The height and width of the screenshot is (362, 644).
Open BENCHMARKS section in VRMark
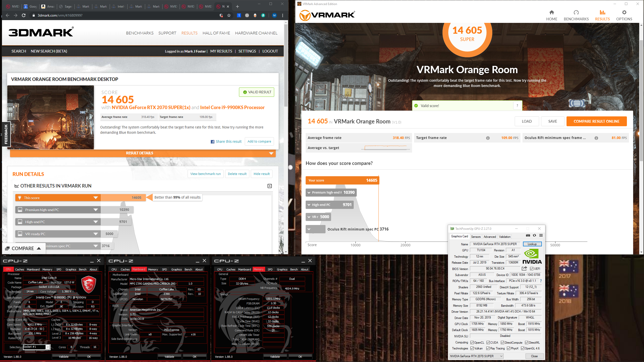576,15
